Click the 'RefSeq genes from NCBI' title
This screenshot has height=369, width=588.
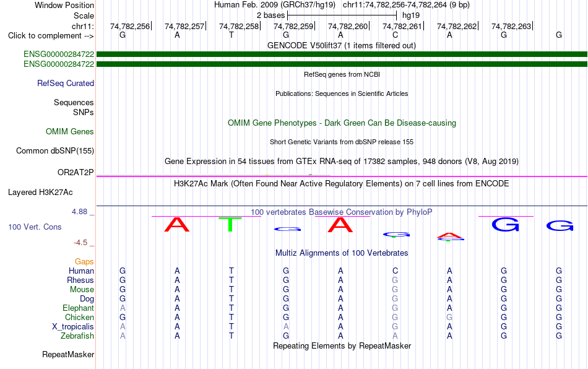(342, 75)
